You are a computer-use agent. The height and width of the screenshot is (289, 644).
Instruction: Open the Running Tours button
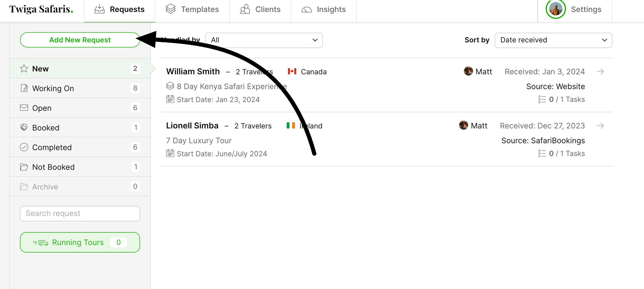point(80,242)
